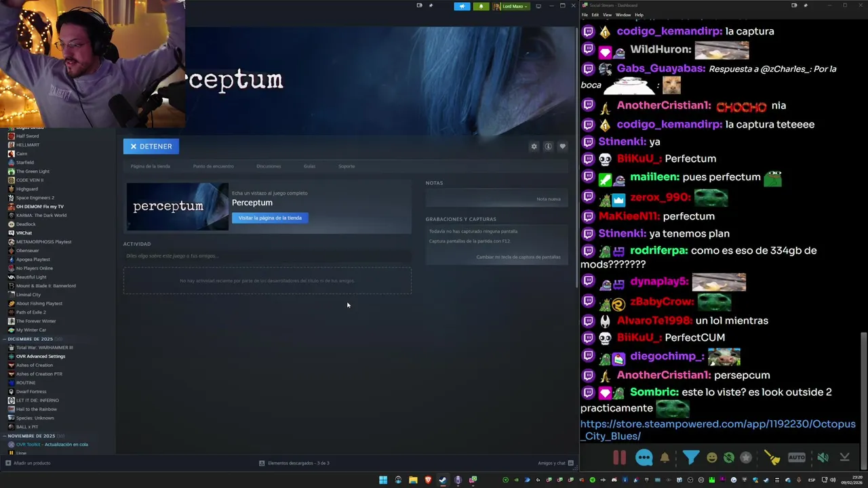Select OH DEMON! Fix my TV
Screen dimensions: 868x488
pyautogui.click(x=40, y=207)
